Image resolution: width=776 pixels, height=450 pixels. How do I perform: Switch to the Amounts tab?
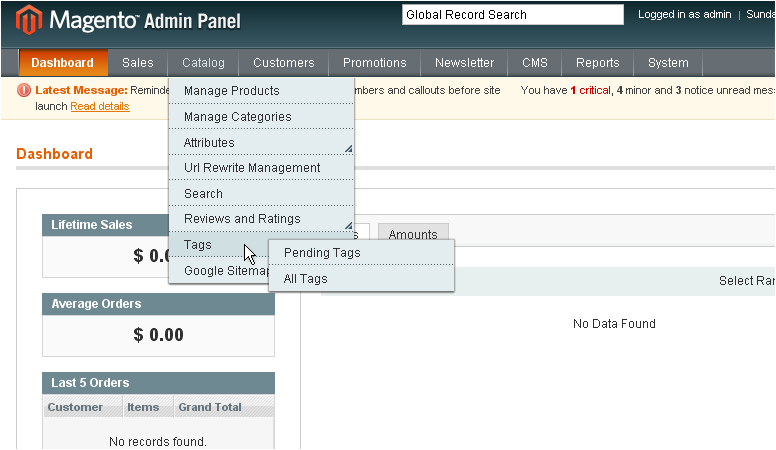pyautogui.click(x=413, y=233)
